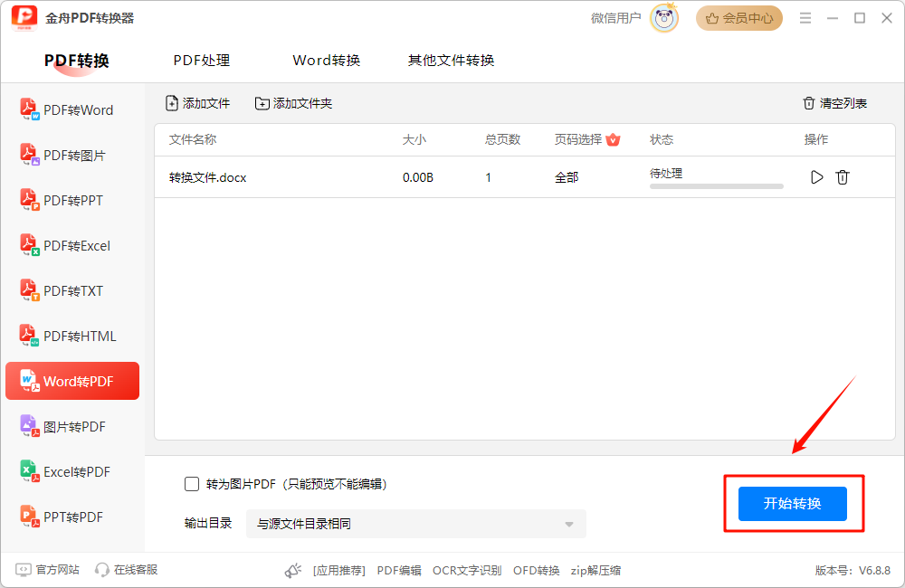Click the 版本号: V6.8.8 text
The height and width of the screenshot is (588, 905).
coord(853,571)
